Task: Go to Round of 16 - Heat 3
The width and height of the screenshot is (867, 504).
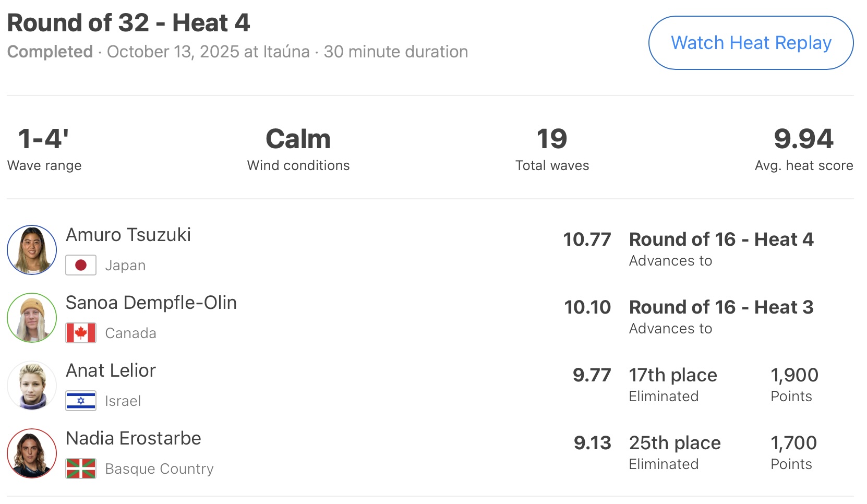Action: tap(721, 307)
